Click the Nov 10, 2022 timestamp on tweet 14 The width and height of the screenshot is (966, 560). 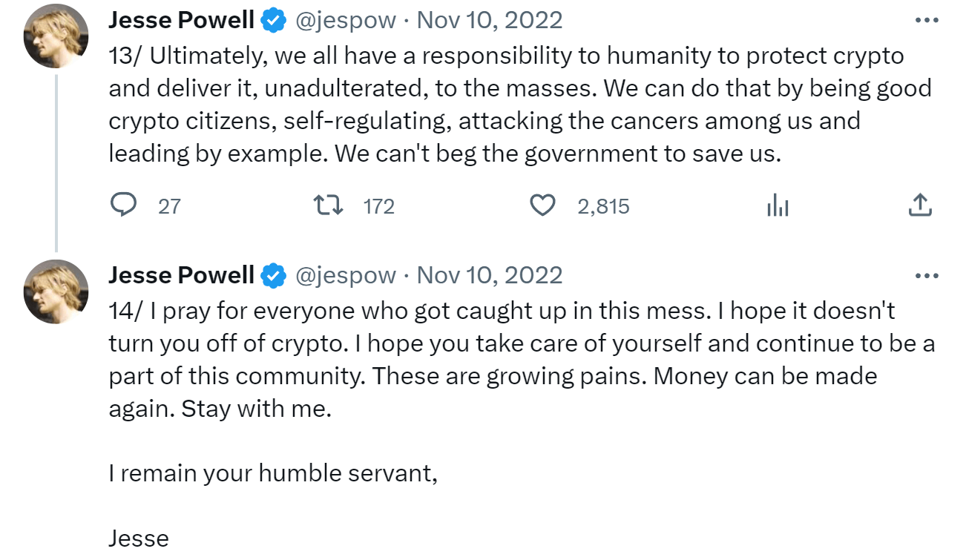pos(493,274)
